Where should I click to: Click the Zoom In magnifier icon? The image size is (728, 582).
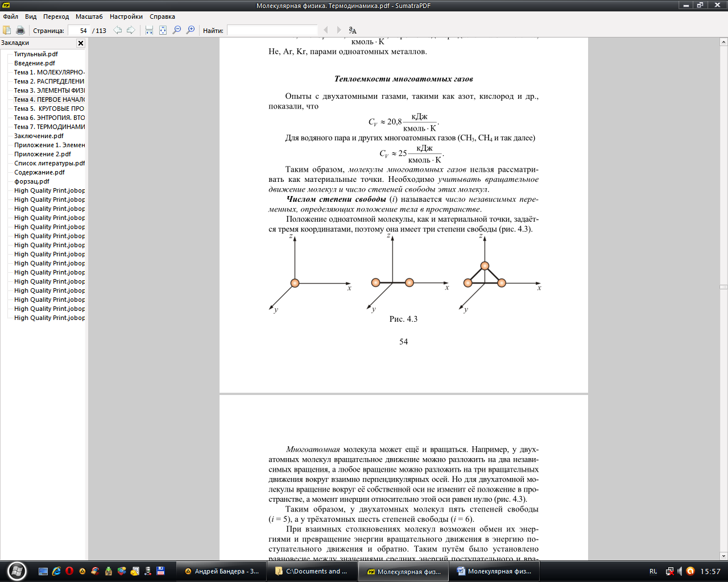pos(191,30)
